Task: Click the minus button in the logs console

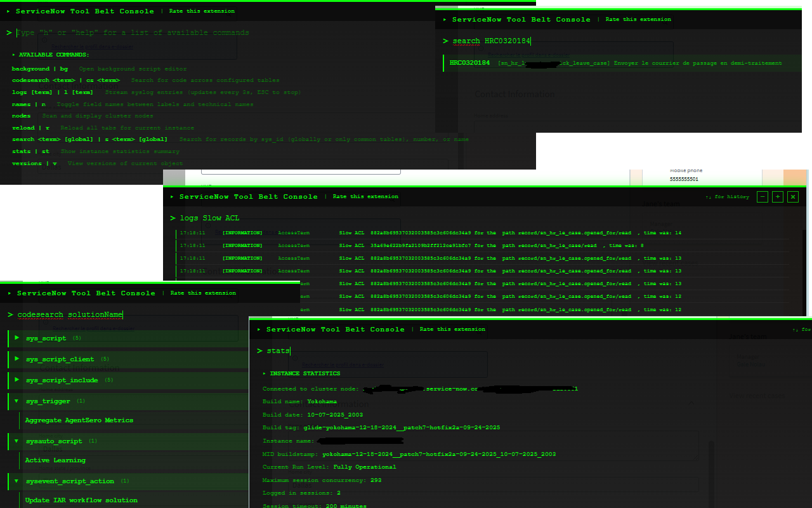Action: 763,197
